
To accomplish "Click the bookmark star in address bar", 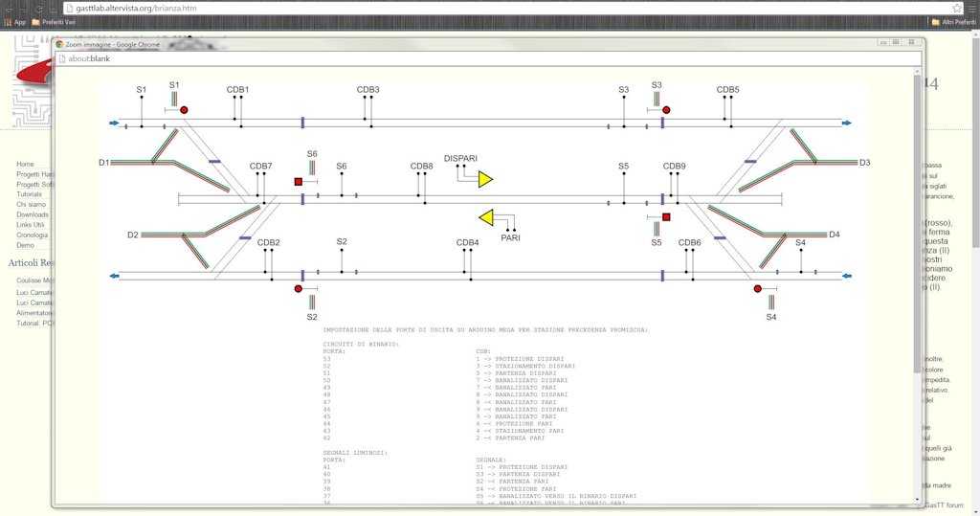I will (x=957, y=8).
